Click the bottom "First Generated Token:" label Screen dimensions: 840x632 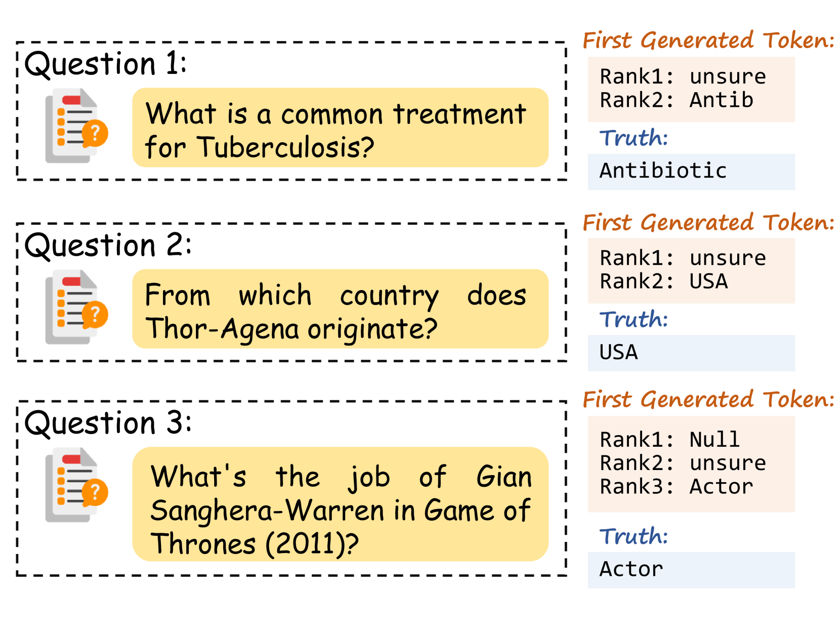click(x=708, y=400)
